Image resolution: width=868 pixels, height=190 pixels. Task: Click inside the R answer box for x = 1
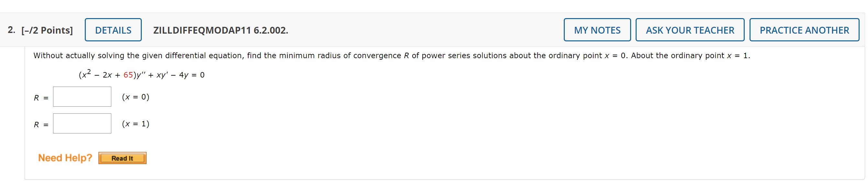click(82, 123)
